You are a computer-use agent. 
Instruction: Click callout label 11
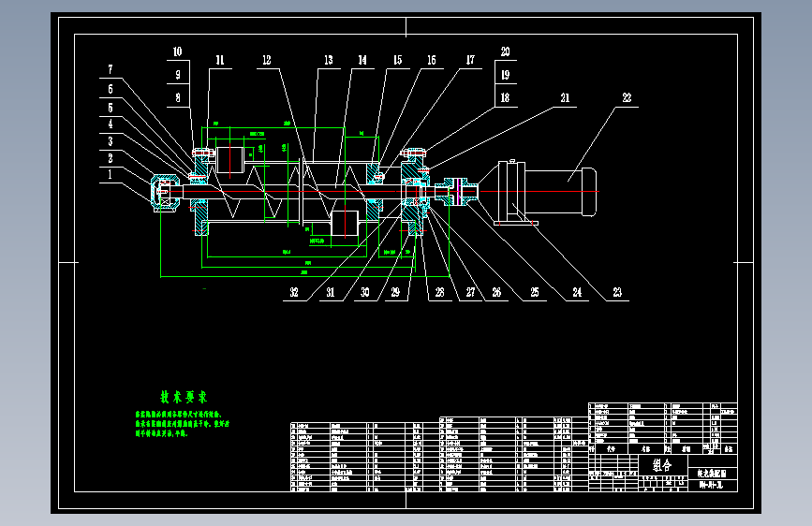click(220, 60)
